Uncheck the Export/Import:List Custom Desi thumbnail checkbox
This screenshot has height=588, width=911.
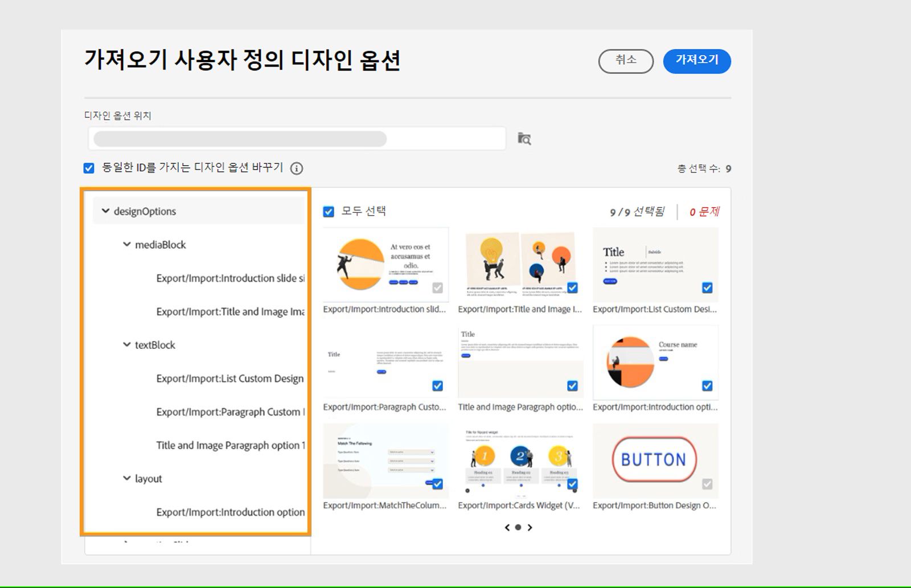[x=707, y=288]
